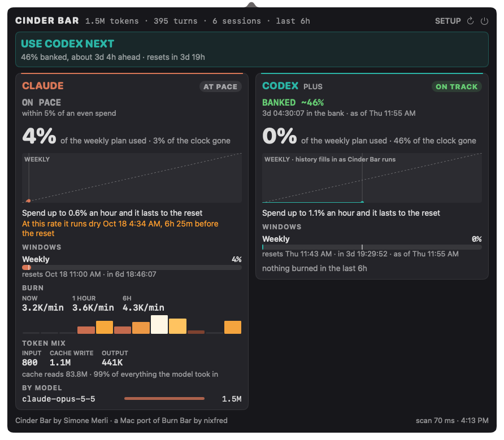
Task: Click 'last 6h' header stat
Action: point(293,21)
